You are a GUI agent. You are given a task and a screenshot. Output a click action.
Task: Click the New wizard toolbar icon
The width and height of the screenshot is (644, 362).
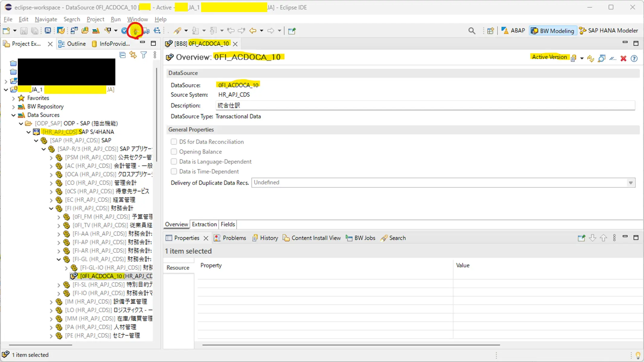click(x=6, y=31)
